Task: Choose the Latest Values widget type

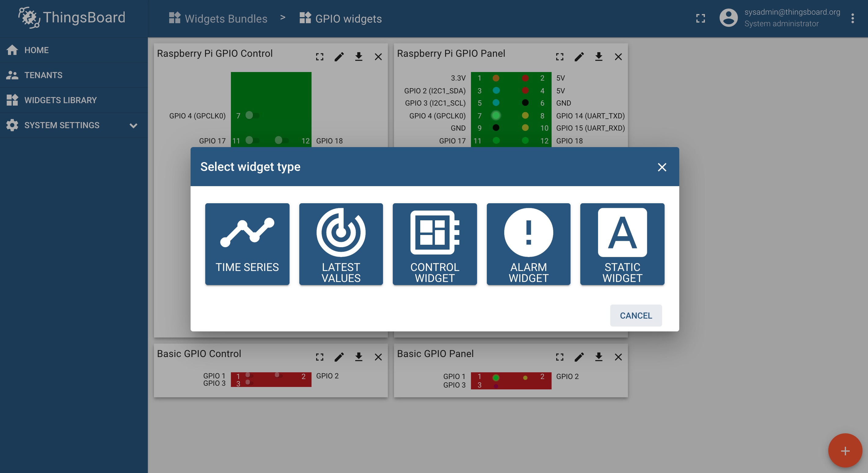Action: [x=341, y=244]
